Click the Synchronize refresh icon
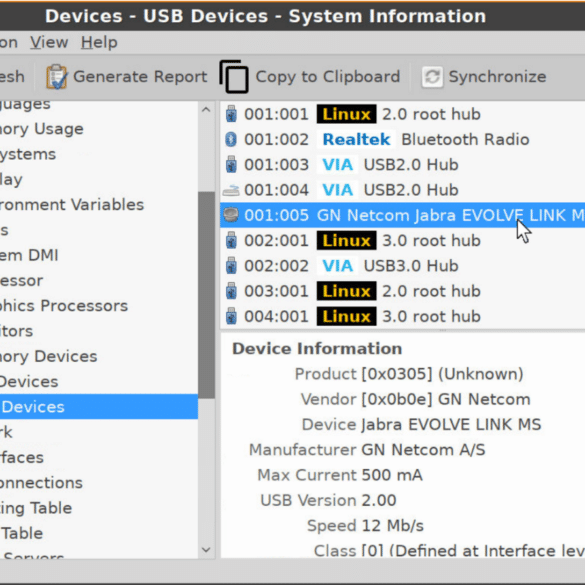Image resolution: width=585 pixels, height=585 pixels. (x=432, y=77)
